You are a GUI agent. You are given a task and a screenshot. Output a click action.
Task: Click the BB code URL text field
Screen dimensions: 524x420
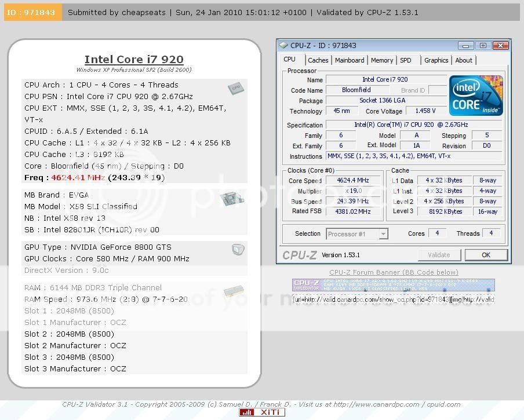point(394,300)
